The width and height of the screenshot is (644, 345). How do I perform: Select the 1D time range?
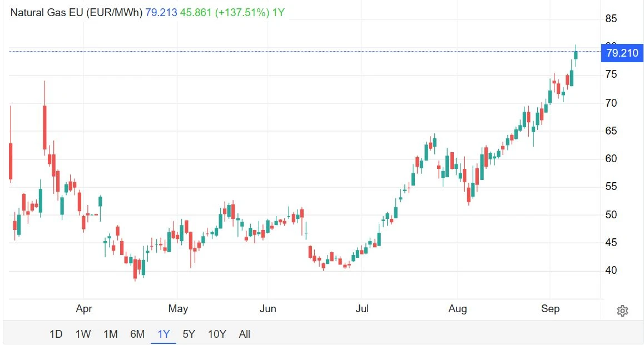click(56, 334)
